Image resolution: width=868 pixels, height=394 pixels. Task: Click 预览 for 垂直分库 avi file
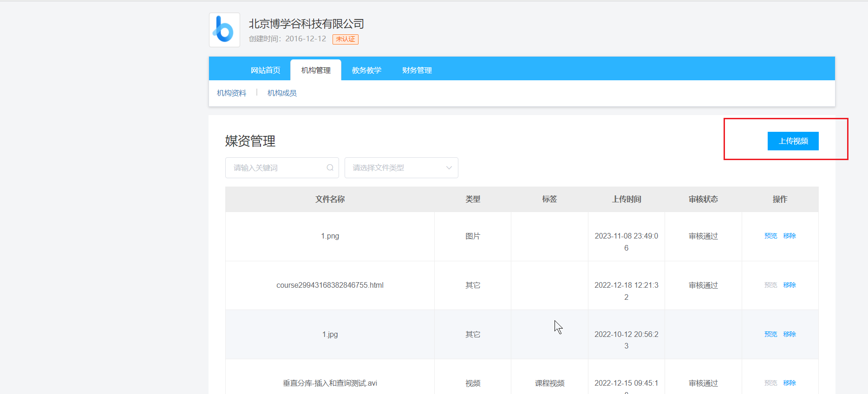(770, 383)
